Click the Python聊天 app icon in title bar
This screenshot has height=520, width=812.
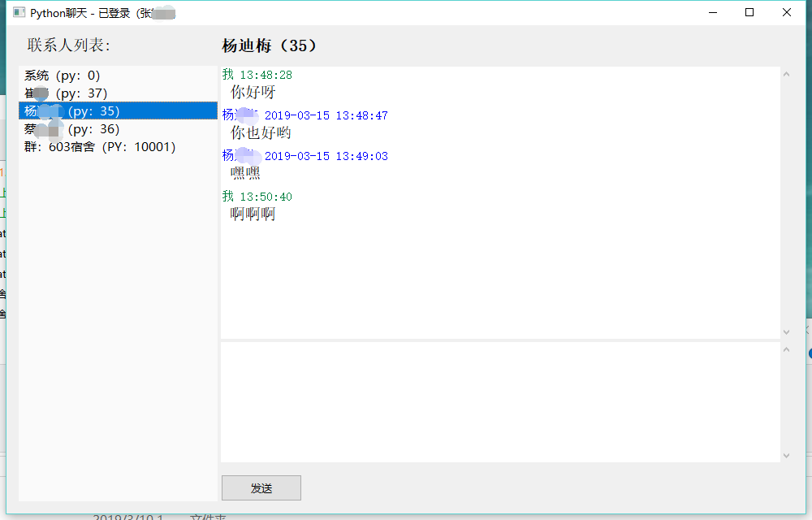pos(18,12)
